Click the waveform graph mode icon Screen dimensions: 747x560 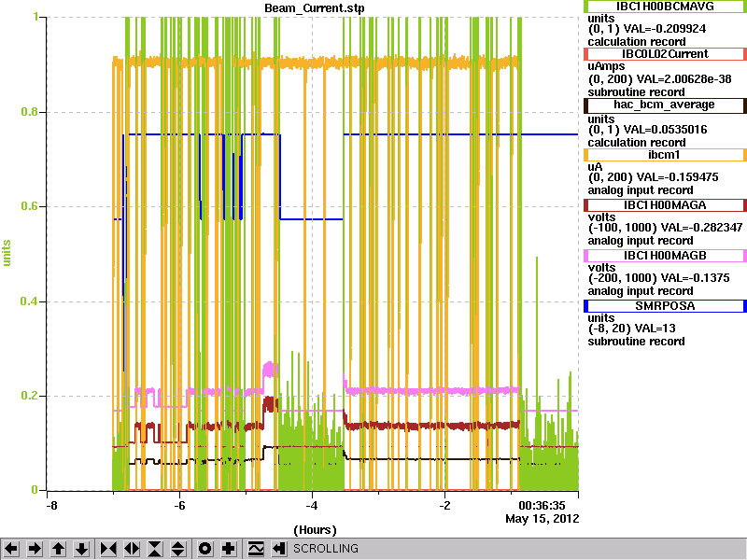256,549
